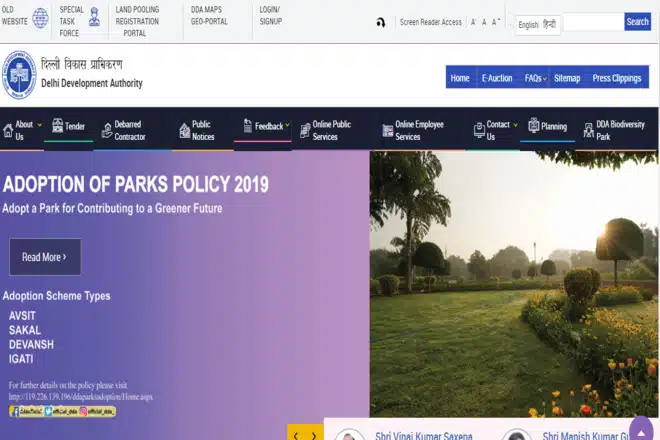Click Shri Vinai Kumar Saxena name
660x440 pixels.
tap(424, 436)
